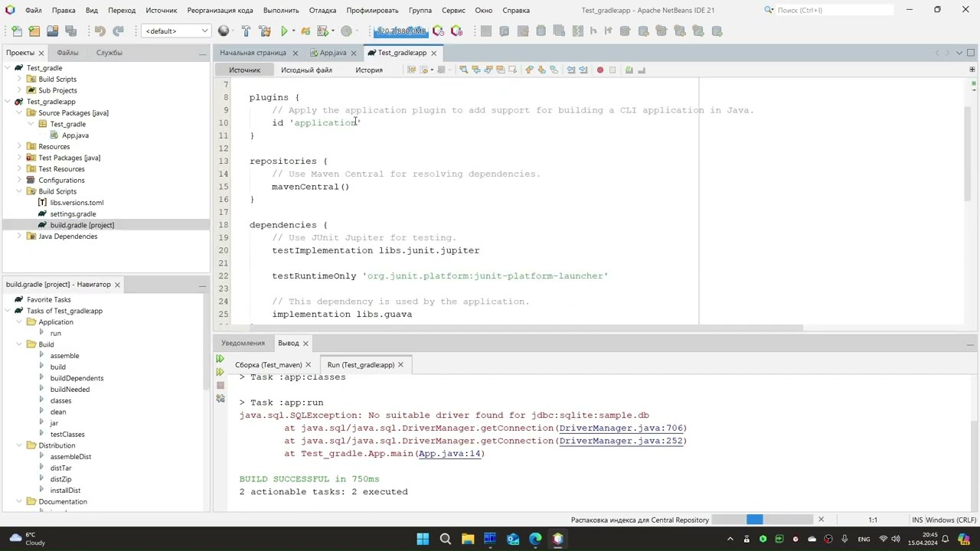This screenshot has height=551, width=980.
Task: Select the История editor view button
Action: click(x=369, y=70)
